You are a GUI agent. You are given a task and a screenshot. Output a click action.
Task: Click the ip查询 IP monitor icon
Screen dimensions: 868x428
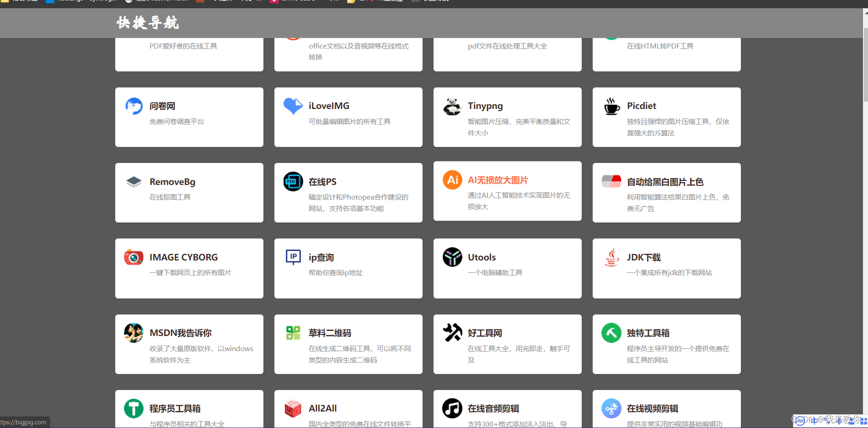(293, 257)
